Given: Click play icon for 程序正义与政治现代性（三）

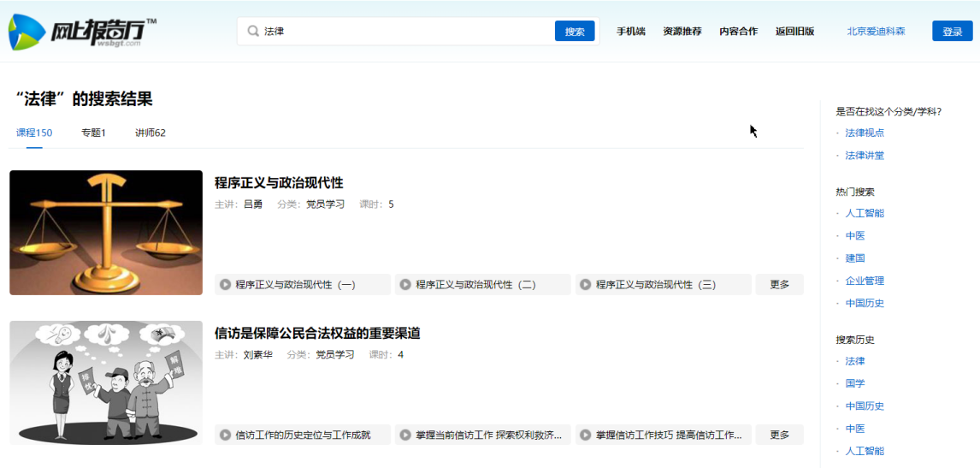Looking at the screenshot, I should (586, 285).
